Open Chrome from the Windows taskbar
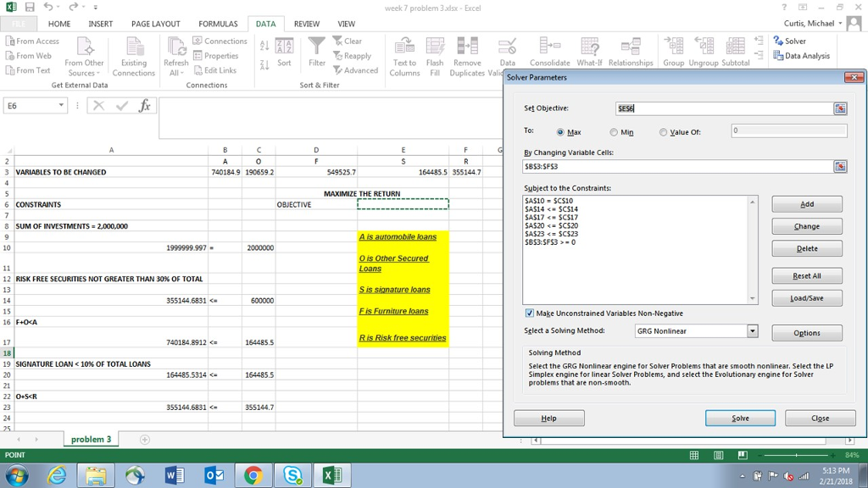The image size is (868, 488). [x=253, y=475]
